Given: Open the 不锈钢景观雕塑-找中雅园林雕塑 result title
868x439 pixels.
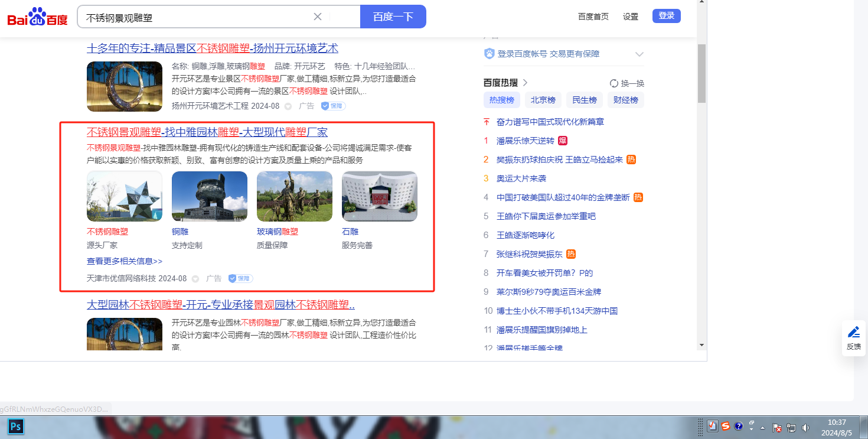Looking at the screenshot, I should click(207, 132).
